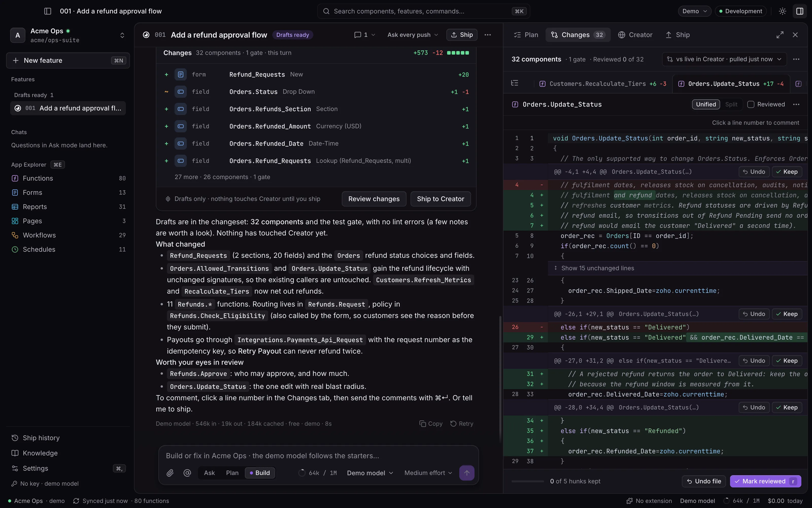The height and width of the screenshot is (508, 812).
Task: Switch theme with the sun icon
Action: click(x=783, y=11)
